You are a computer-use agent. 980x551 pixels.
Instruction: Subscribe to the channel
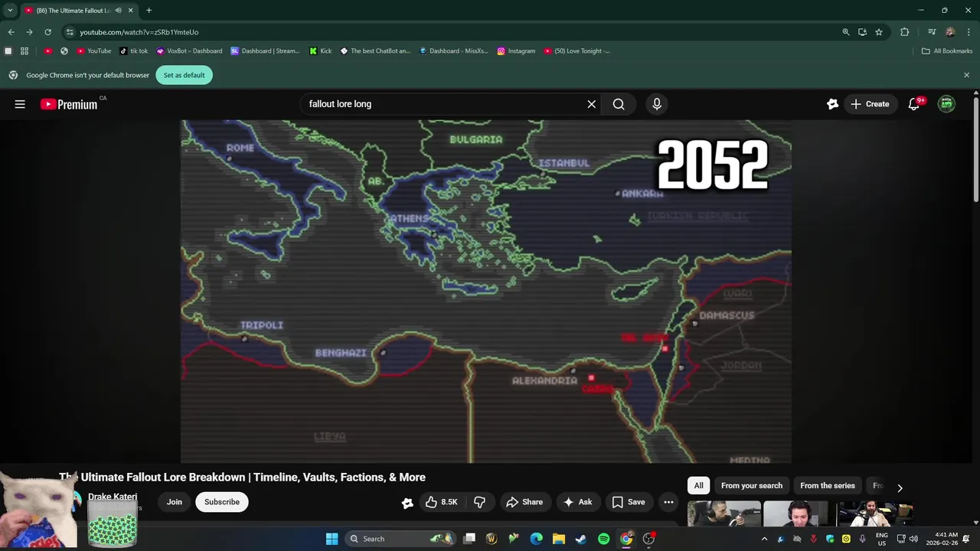coord(222,502)
